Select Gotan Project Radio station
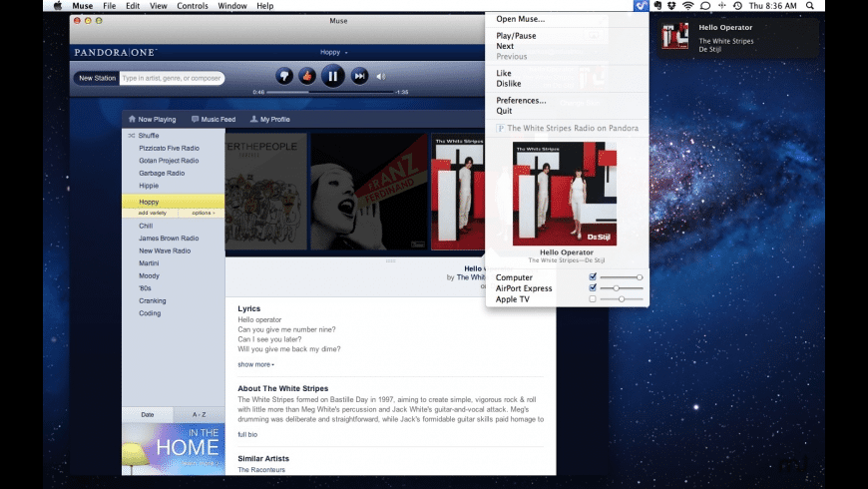Viewport: 868px width, 489px height. coord(169,161)
